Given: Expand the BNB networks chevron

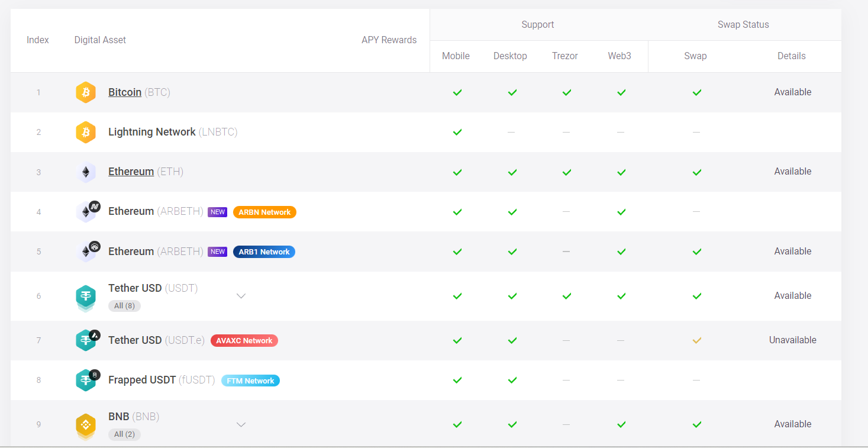Looking at the screenshot, I should (x=241, y=424).
